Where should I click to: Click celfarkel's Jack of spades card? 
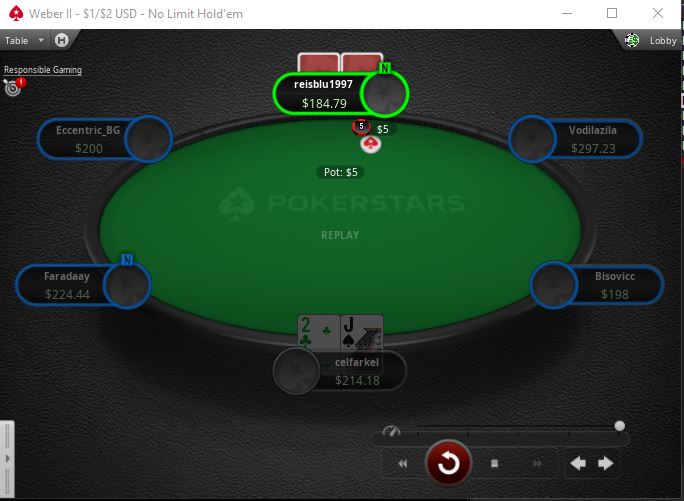click(362, 334)
